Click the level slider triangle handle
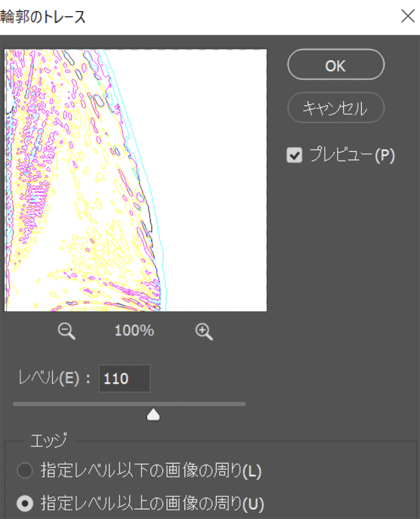The height and width of the screenshot is (519, 420). point(153,415)
